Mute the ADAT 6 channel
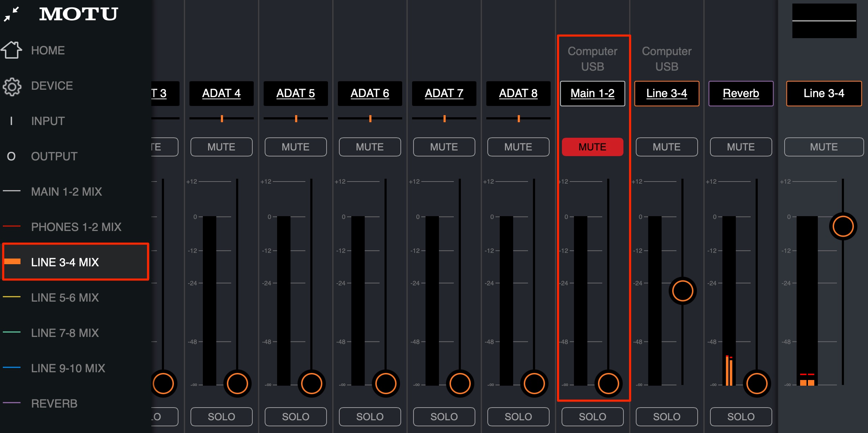 tap(370, 147)
